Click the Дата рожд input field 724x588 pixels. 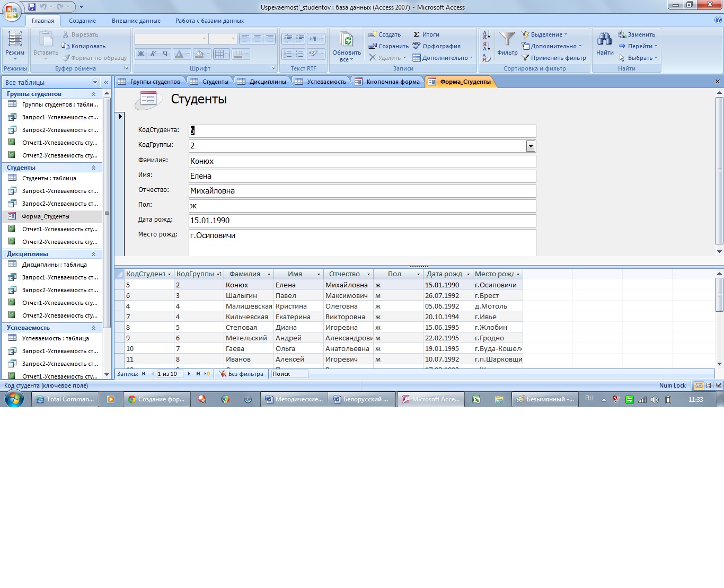click(x=362, y=221)
